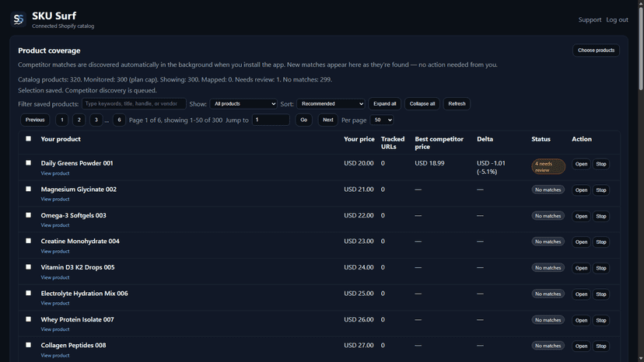Stop monitoring Collagen Peptides 008
Viewport: 644px width, 362px height.
tap(601, 346)
